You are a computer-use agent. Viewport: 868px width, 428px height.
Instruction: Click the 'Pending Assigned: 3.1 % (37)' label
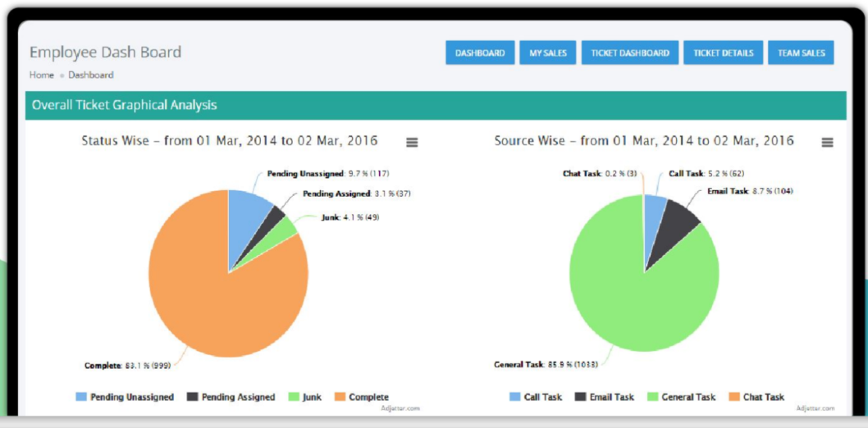[357, 194]
